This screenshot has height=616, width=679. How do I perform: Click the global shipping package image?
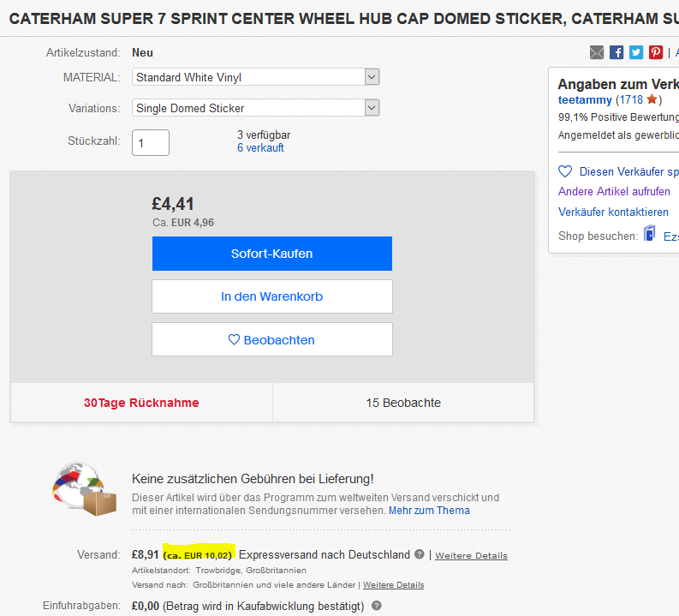(x=84, y=490)
